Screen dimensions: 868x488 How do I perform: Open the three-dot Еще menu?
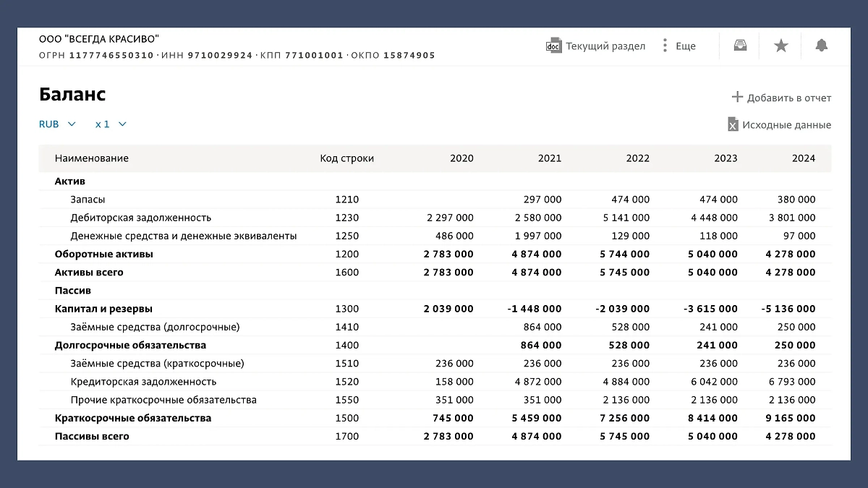(x=665, y=46)
